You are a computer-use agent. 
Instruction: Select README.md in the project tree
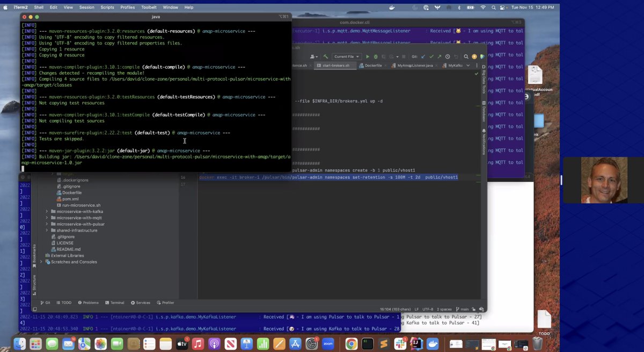pos(65,249)
